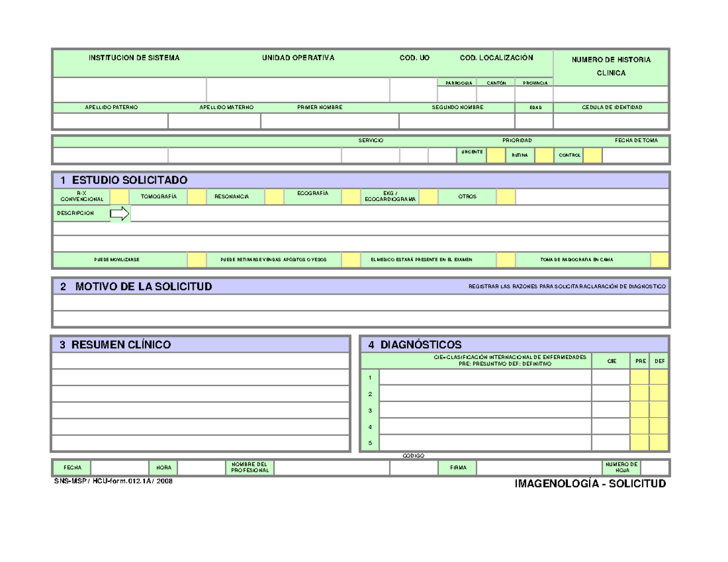Click the arrow icon beside Descripción
Viewport: 728px width, 562px height.
pos(120,213)
